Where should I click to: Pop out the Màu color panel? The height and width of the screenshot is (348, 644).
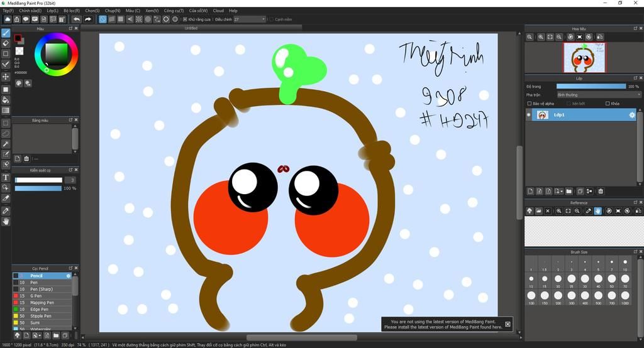pos(70,28)
